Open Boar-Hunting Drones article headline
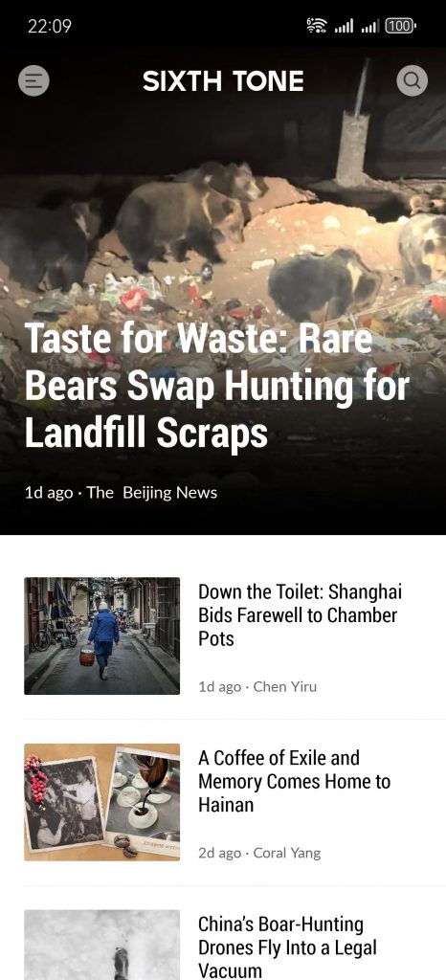Viewport: 446px width, 980px height. [x=287, y=947]
